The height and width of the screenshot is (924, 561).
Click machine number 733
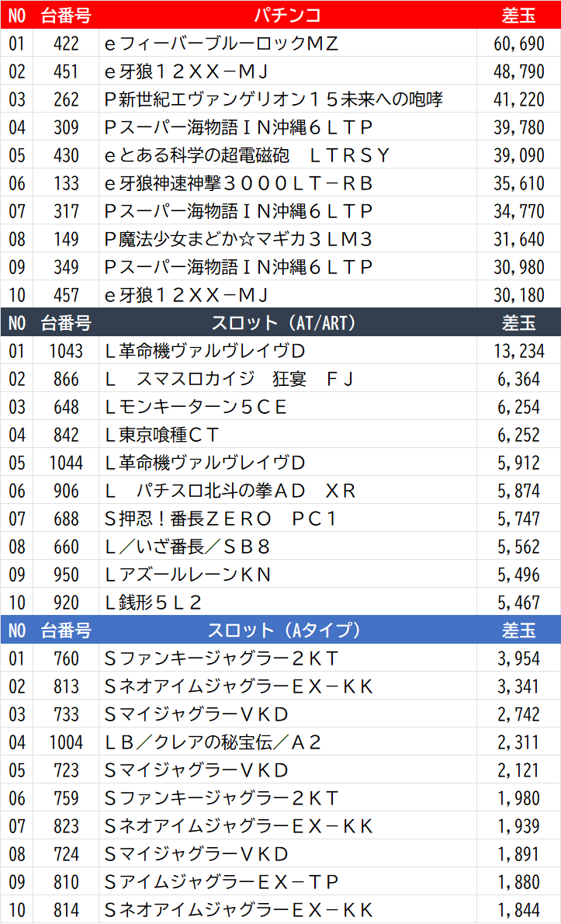pyautogui.click(x=66, y=715)
